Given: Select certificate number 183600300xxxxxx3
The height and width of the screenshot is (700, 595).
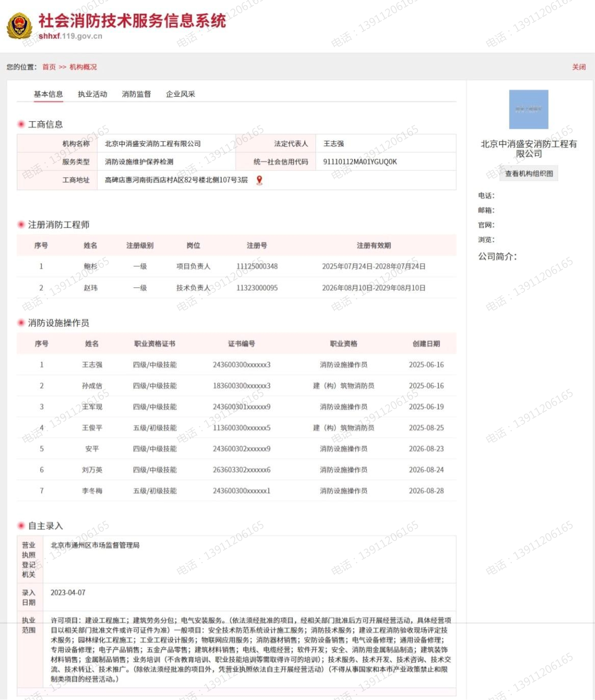Looking at the screenshot, I should pyautogui.click(x=242, y=386).
